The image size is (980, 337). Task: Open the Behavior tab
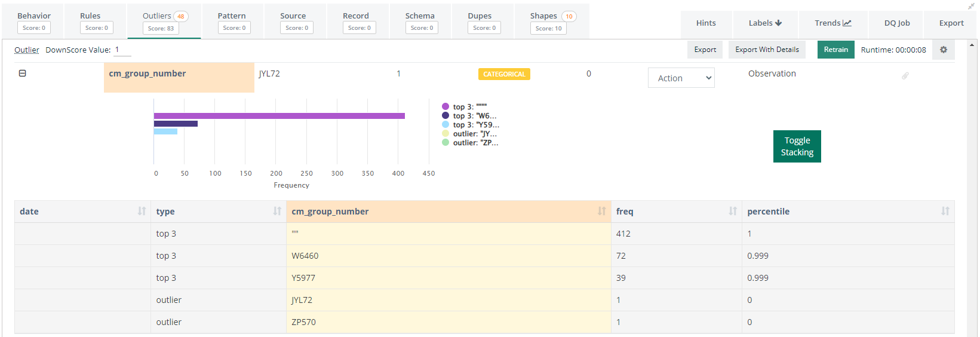click(x=34, y=22)
